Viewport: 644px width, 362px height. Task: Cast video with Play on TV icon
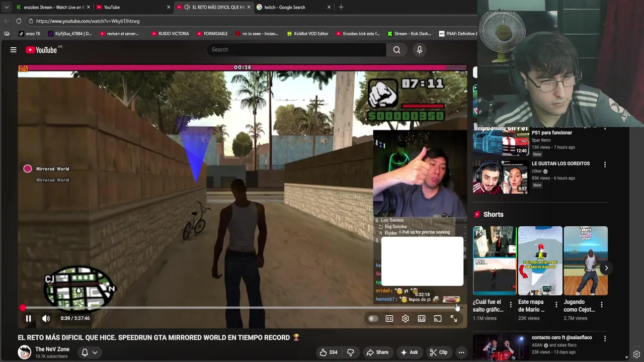pyautogui.click(x=438, y=318)
